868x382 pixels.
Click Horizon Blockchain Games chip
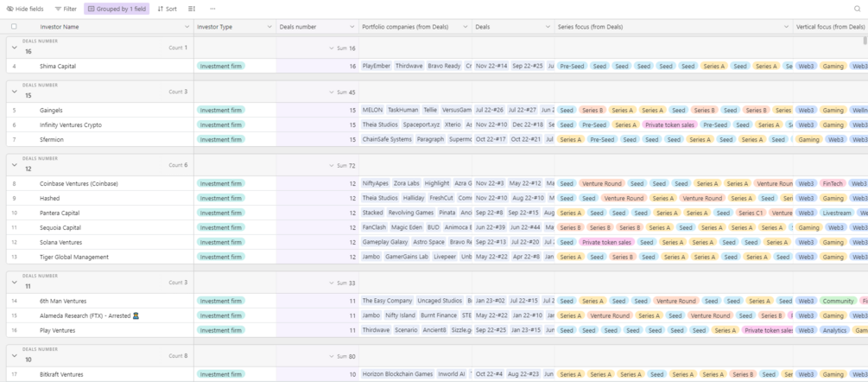(397, 374)
